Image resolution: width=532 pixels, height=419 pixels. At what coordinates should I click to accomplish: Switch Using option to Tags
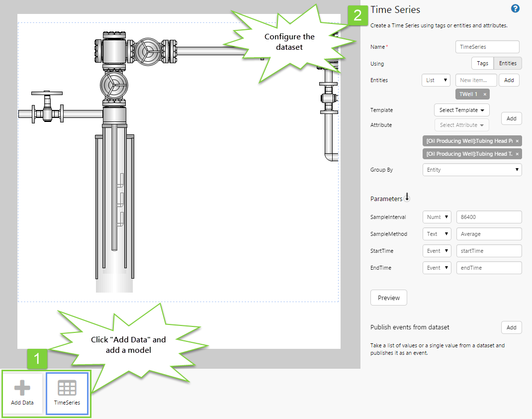[482, 64]
